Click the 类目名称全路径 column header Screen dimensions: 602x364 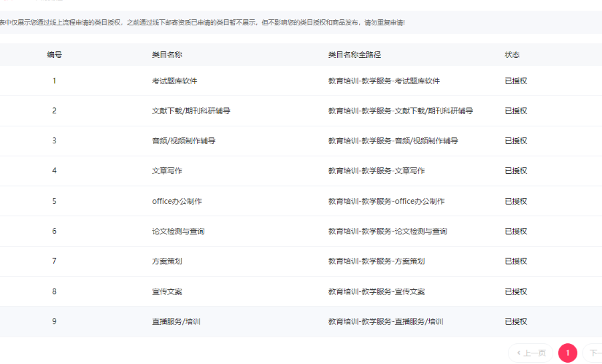coord(358,55)
